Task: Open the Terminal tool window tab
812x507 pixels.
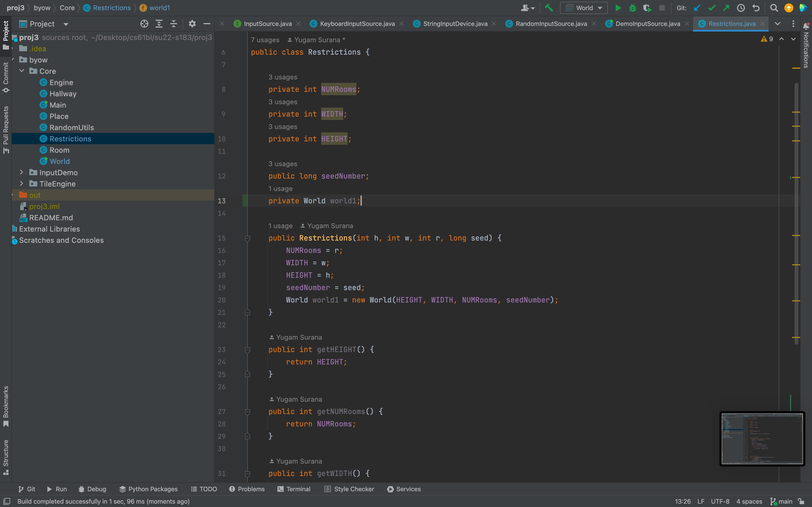Action: (294, 489)
